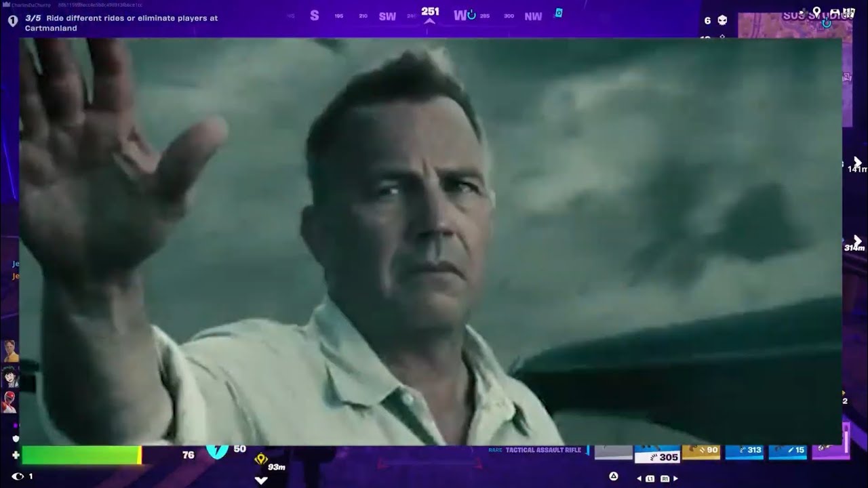Click the 141m waypoint arrow on the right edge

857,163
